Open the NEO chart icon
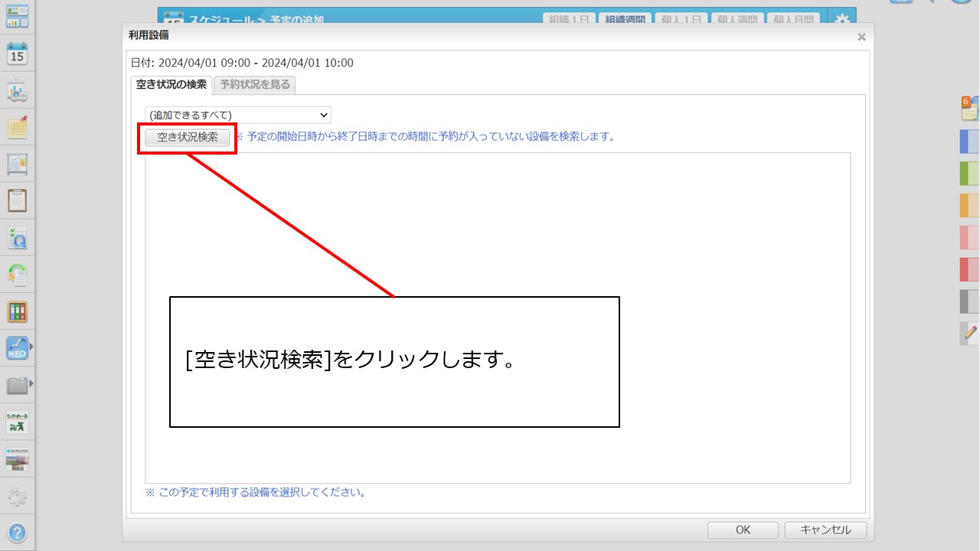The height and width of the screenshot is (551, 980). click(x=17, y=348)
